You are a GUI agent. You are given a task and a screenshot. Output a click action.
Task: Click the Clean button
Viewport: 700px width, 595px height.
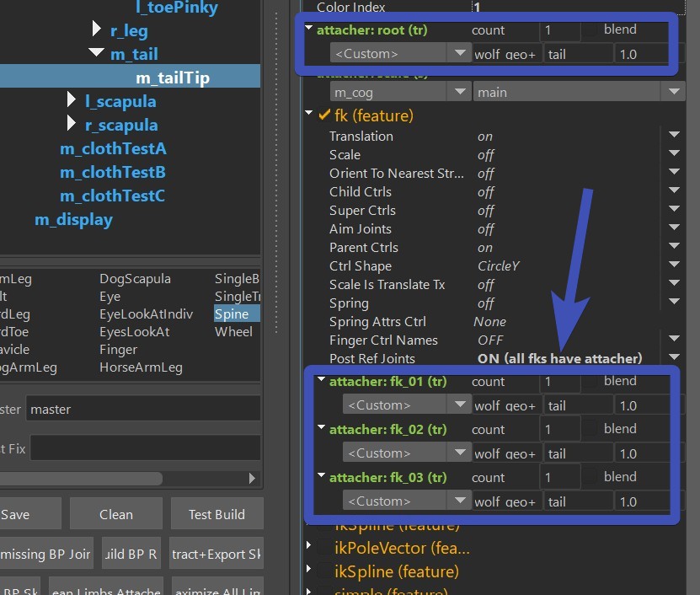pyautogui.click(x=116, y=514)
